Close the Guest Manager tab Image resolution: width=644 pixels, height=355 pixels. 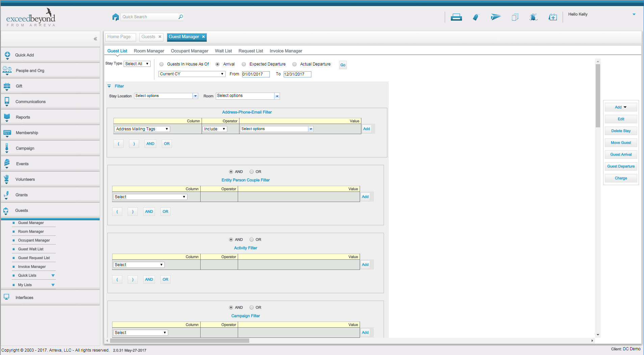(x=203, y=37)
